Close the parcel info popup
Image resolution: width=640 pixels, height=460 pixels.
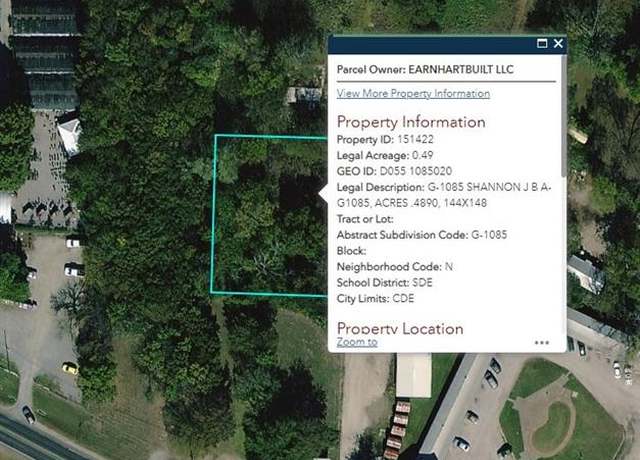pyautogui.click(x=558, y=43)
